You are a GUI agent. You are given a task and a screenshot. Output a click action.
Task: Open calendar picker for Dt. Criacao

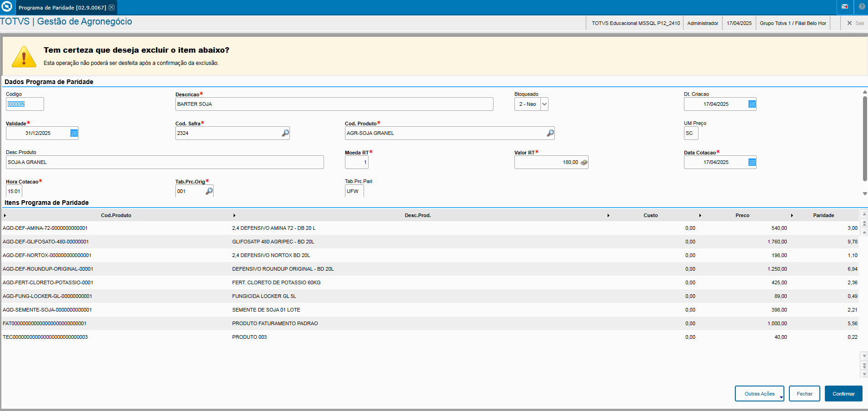coord(752,104)
